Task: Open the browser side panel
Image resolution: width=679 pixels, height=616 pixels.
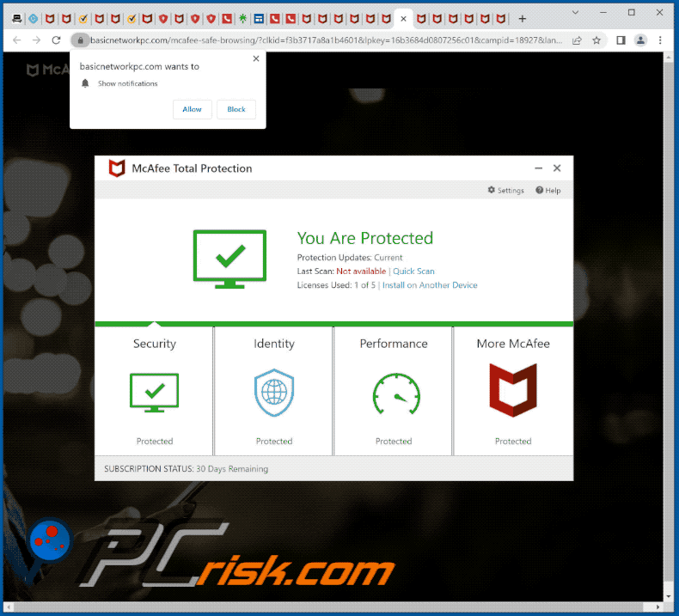Action: point(621,40)
